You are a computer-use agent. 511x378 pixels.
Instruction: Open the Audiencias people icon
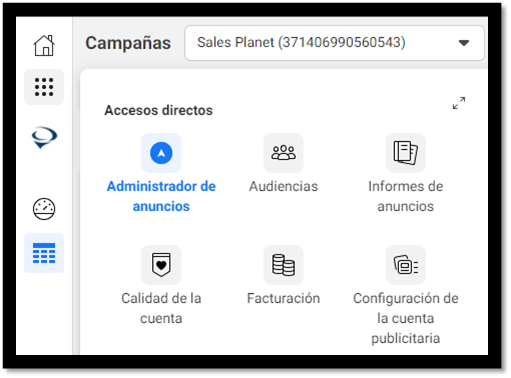[x=284, y=153]
